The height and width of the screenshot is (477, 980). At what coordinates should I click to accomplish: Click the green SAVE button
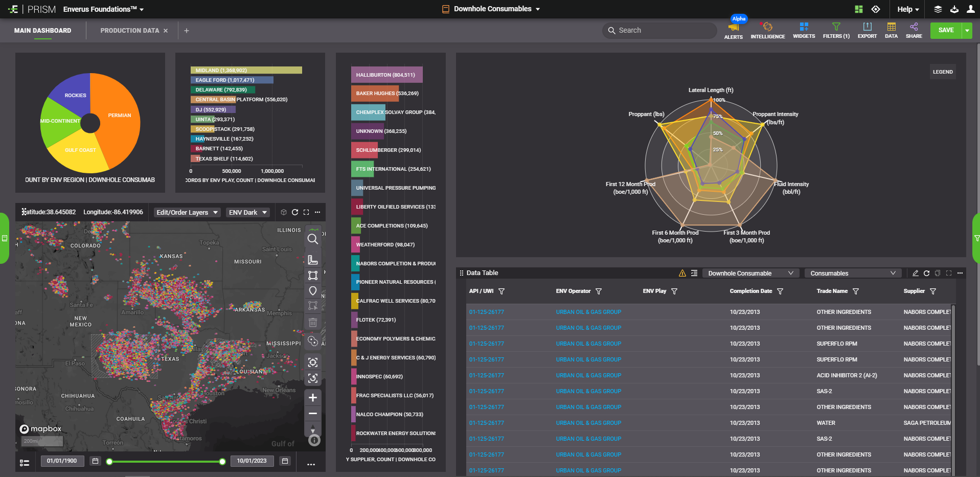pyautogui.click(x=946, y=31)
